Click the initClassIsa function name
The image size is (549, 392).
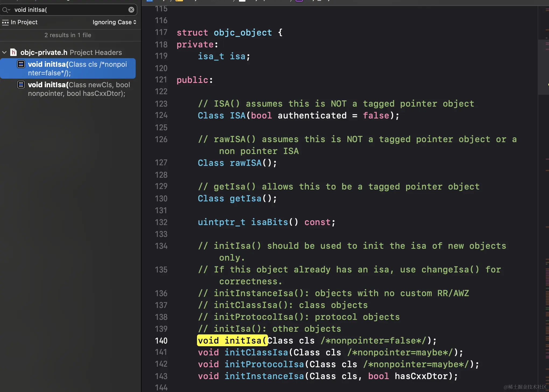click(256, 353)
